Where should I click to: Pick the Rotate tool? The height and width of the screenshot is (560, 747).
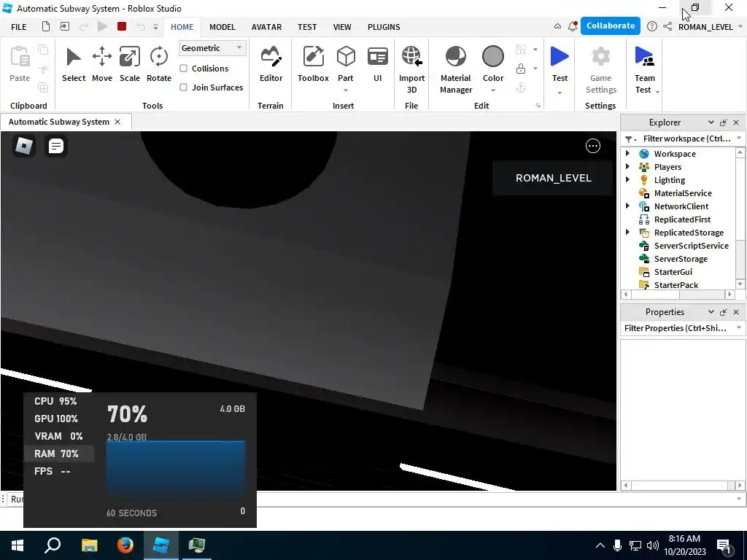[x=158, y=65]
